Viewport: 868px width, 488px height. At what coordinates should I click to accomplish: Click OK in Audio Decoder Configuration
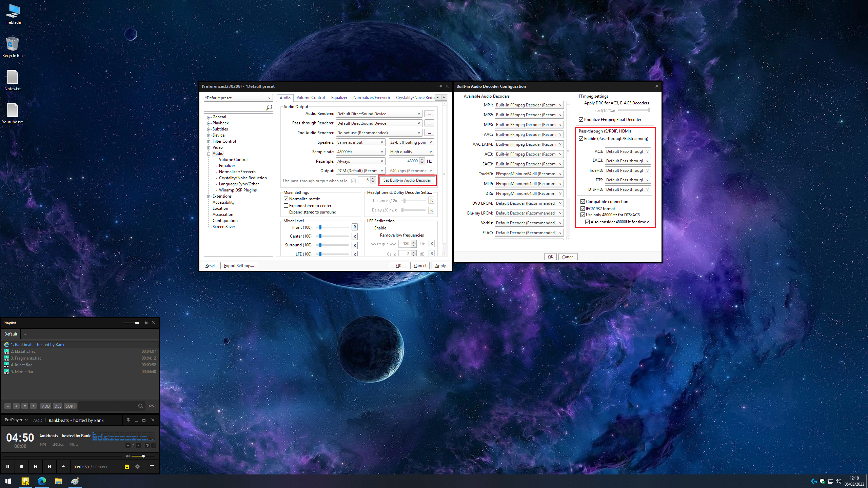[x=550, y=257]
